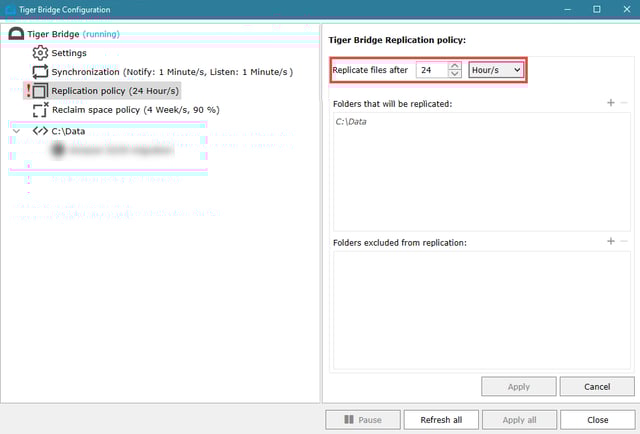The image size is (640, 434).
Task: Maximize the Tiger Bridge Configuration window
Action: 597,9
